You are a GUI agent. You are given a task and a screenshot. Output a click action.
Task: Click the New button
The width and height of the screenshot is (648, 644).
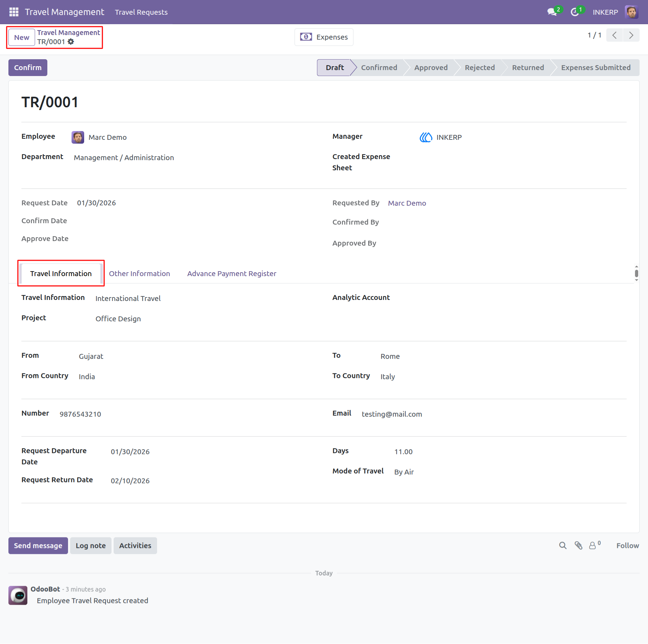point(22,37)
